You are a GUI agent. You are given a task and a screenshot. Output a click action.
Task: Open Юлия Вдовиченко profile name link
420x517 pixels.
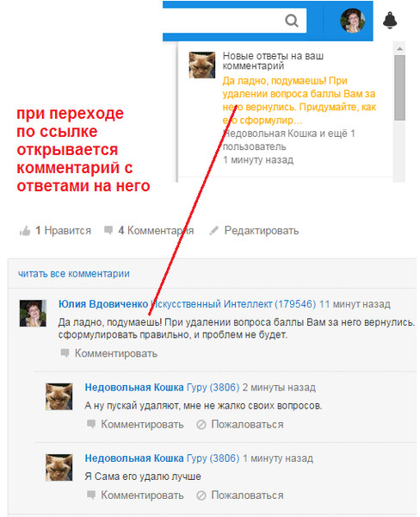click(103, 304)
